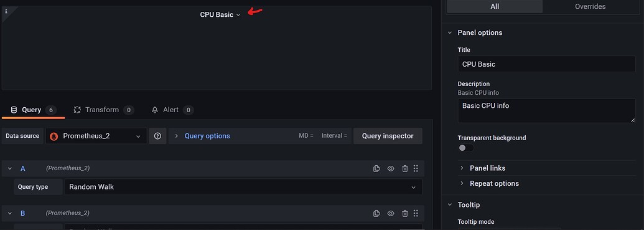Image resolution: width=644 pixels, height=230 pixels.
Task: Delete query A using trash icon
Action: pos(405,168)
